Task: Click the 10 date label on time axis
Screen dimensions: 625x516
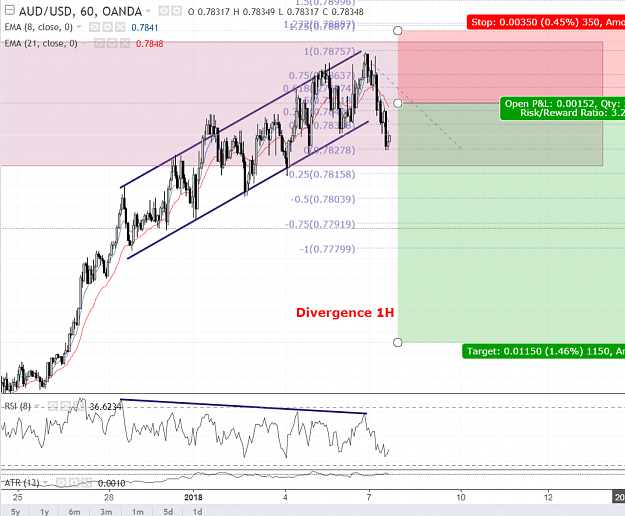Action: 461,497
